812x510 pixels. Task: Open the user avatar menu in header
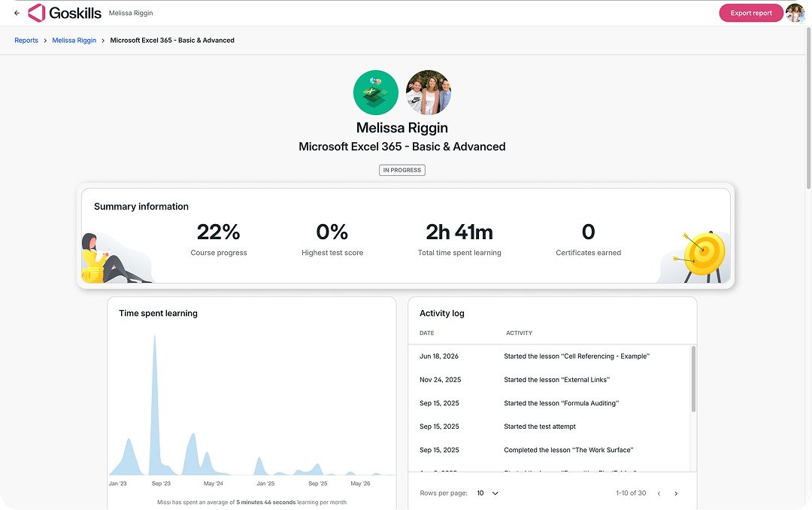click(x=795, y=13)
